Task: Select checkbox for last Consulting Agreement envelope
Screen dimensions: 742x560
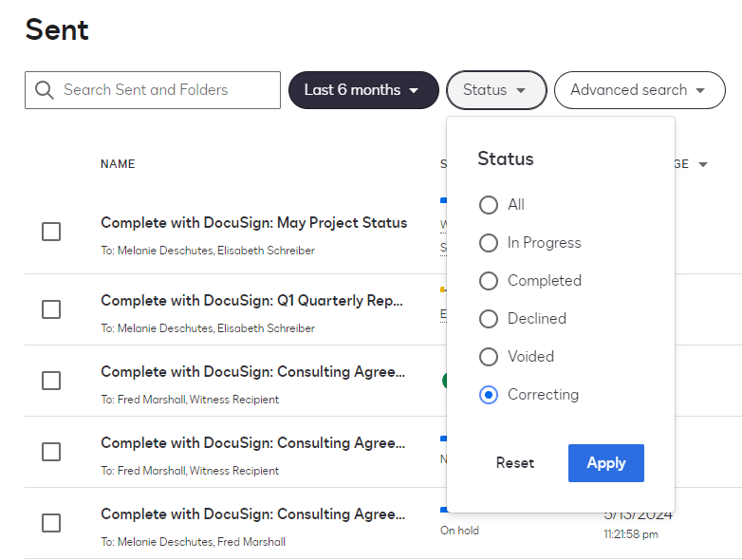Action: (51, 523)
